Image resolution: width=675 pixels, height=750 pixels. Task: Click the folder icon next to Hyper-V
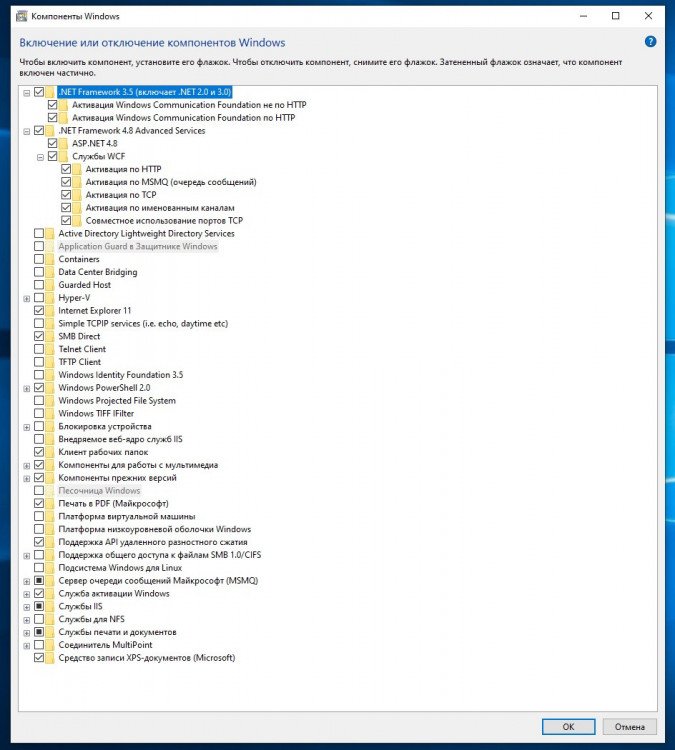click(x=50, y=298)
